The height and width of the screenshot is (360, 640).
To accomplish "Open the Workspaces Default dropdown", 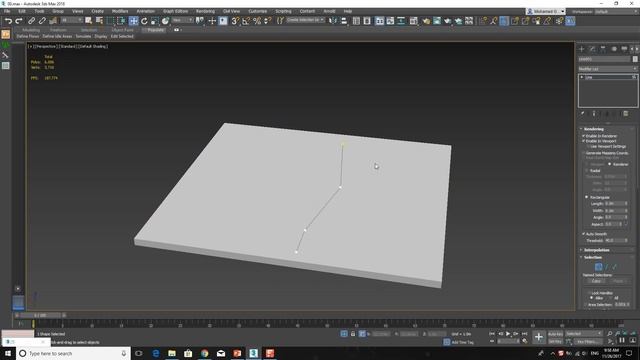I will (x=617, y=11).
